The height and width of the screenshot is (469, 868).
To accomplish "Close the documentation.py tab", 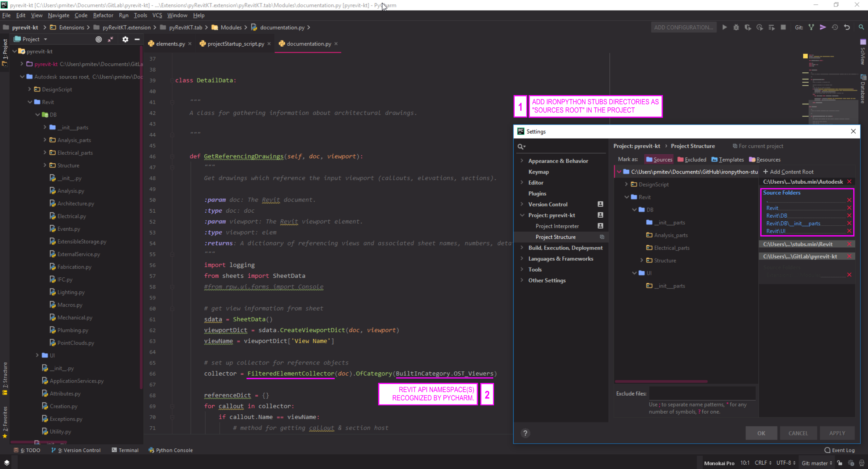I will coord(336,44).
